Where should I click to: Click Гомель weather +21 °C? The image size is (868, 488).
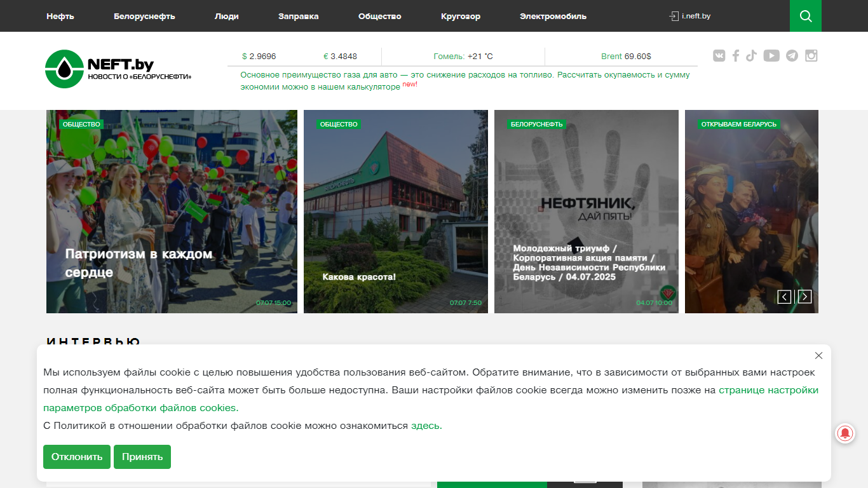pos(463,56)
